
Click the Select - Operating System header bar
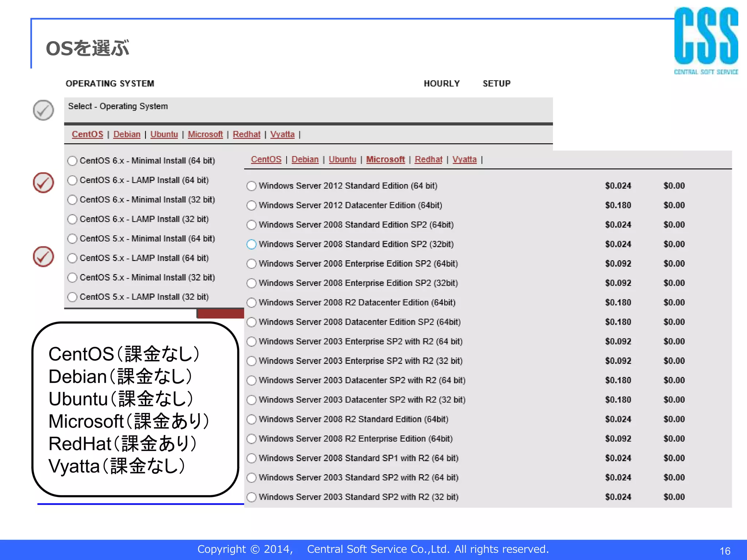click(309, 110)
